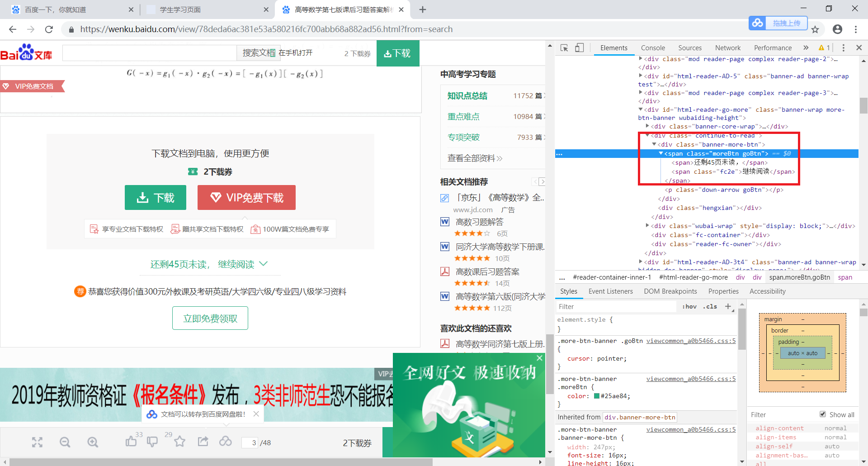Open the Chrome three-dot menu
This screenshot has height=466, width=868.
click(x=856, y=29)
